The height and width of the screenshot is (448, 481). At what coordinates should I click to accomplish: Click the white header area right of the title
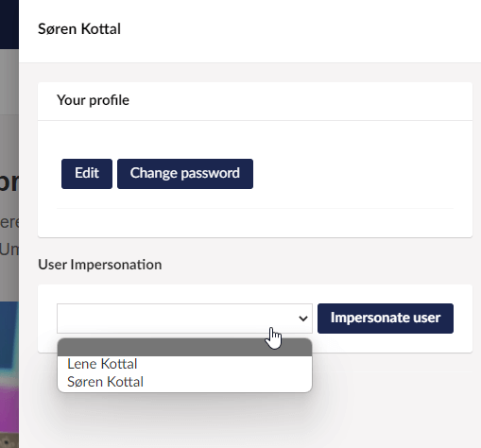(300, 30)
